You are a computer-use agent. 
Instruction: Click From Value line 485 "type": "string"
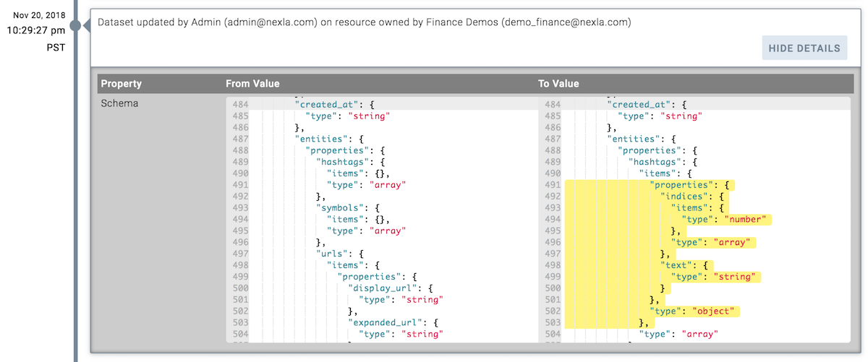click(x=349, y=116)
